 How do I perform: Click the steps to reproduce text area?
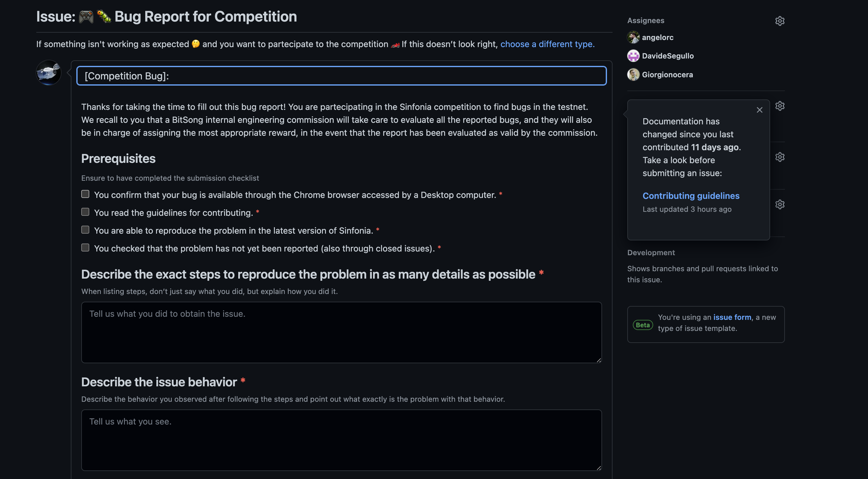[341, 332]
